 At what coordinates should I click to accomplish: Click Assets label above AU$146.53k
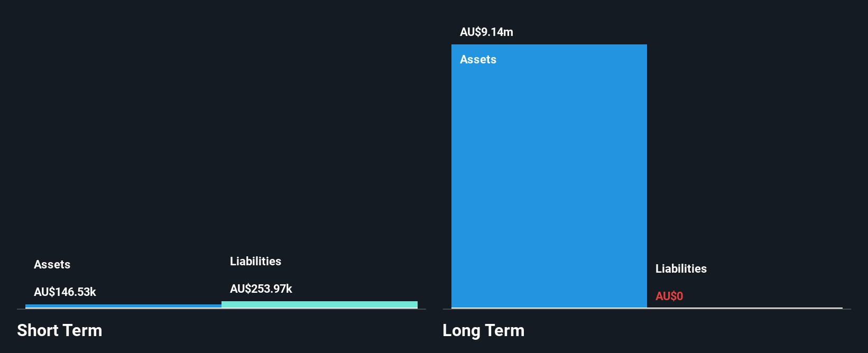pyautogui.click(x=52, y=264)
